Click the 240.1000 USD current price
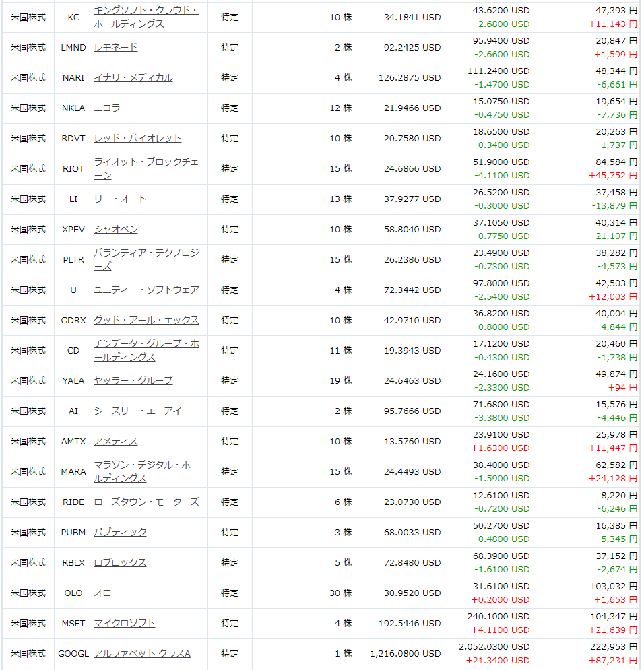Viewport: 644px width, 670px height. tap(498, 617)
